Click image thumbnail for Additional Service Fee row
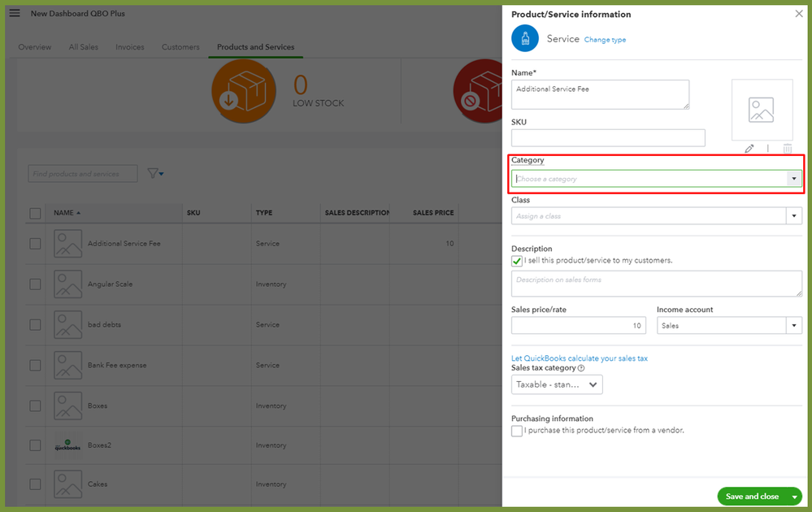Screen dimensions: 812x512 pos(67,243)
